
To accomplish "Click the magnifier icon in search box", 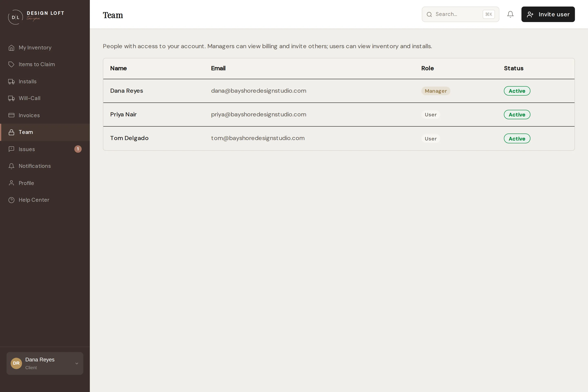I will click(x=429, y=14).
